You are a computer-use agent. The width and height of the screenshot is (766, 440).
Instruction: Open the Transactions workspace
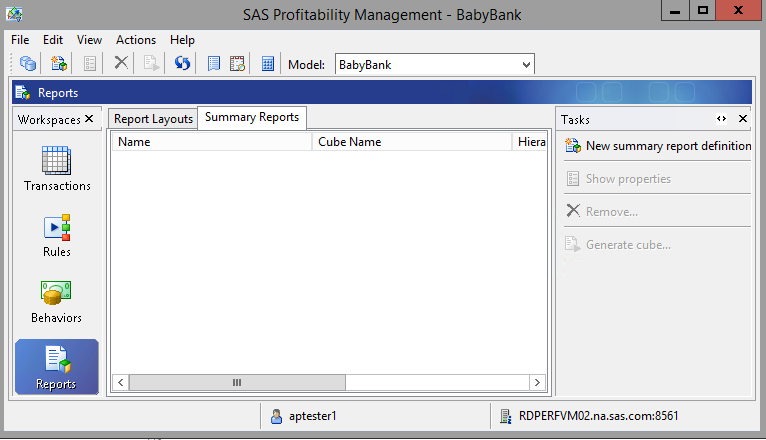pos(57,168)
